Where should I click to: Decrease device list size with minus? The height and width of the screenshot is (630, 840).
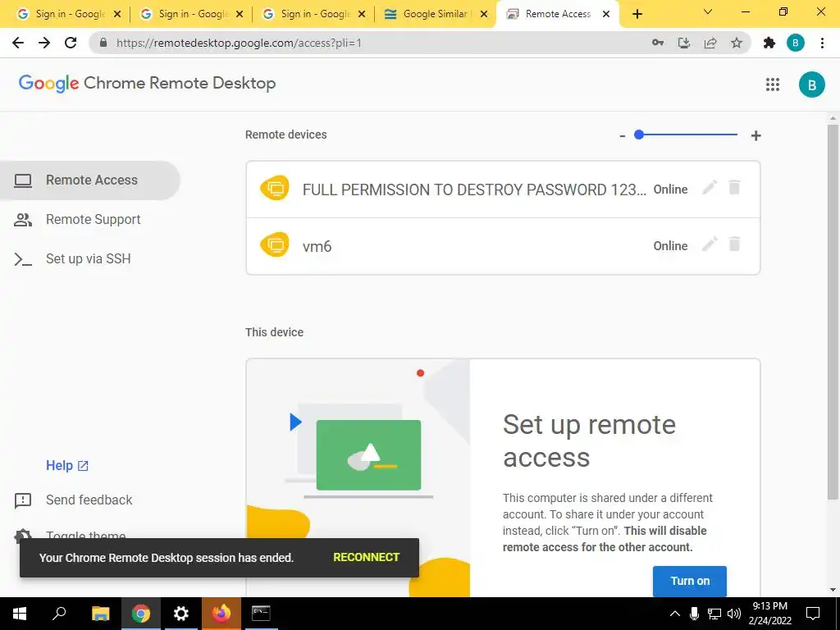[x=622, y=135]
